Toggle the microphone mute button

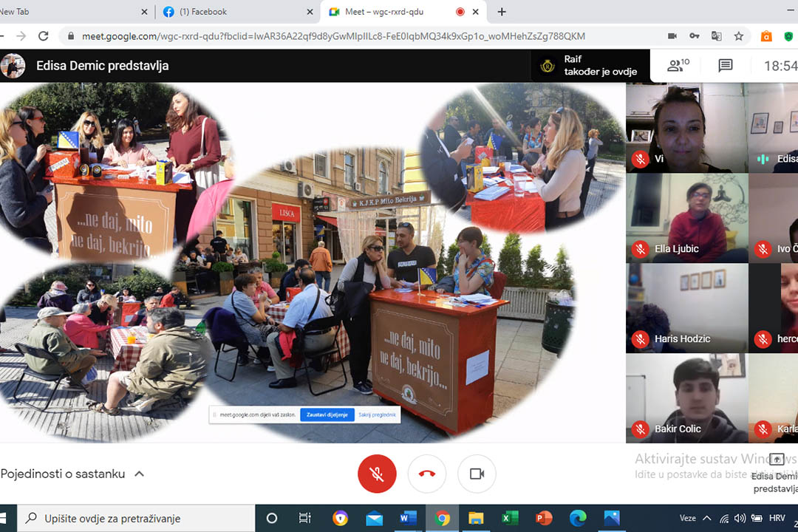377,474
